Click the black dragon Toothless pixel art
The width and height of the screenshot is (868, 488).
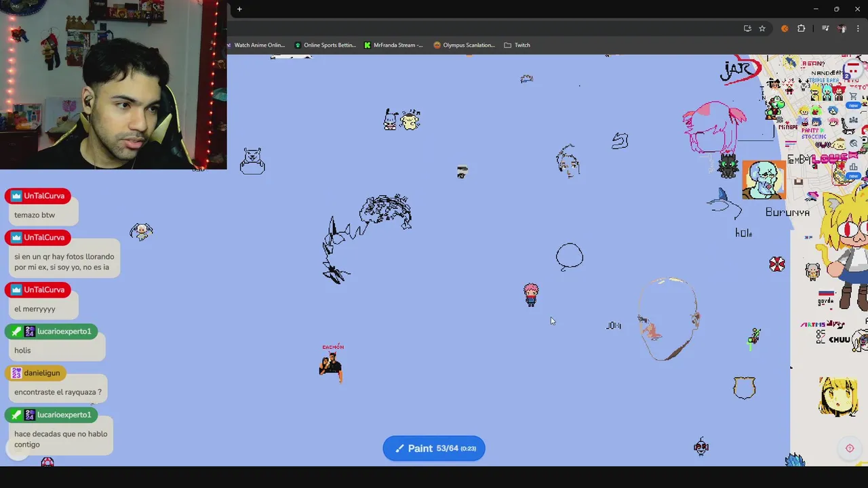pyautogui.click(x=728, y=165)
